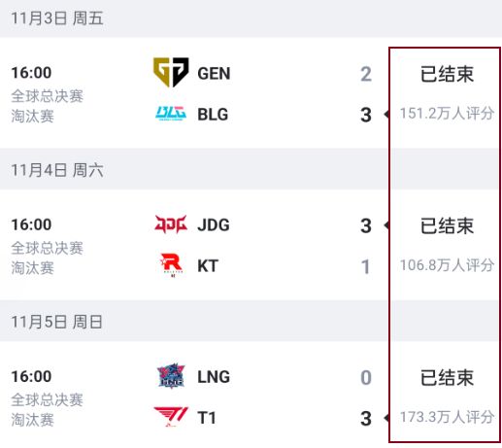The height and width of the screenshot is (448, 502).
Task: Tap the LNG team logo
Action: coord(171,376)
